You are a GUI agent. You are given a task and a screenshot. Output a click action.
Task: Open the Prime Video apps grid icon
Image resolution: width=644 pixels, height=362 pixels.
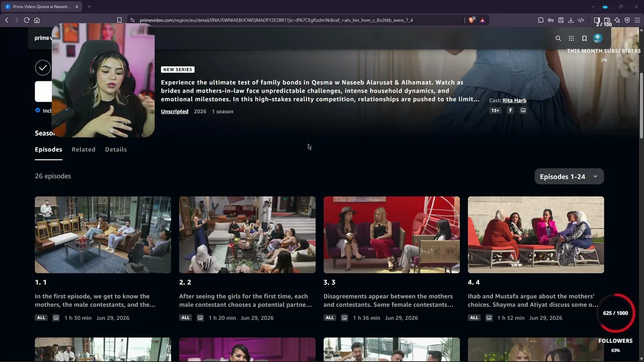[571, 38]
